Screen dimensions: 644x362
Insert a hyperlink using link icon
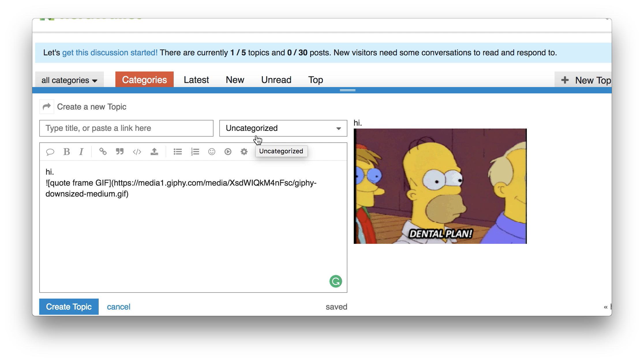click(103, 152)
